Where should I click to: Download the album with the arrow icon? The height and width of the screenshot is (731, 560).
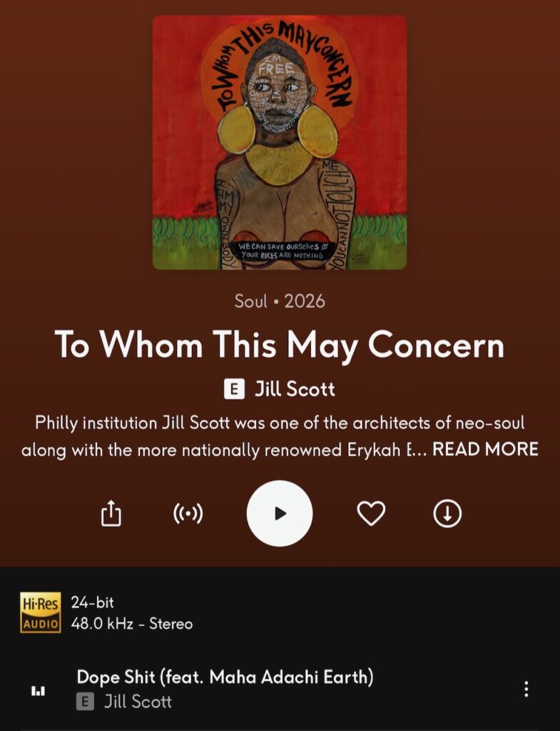[447, 513]
